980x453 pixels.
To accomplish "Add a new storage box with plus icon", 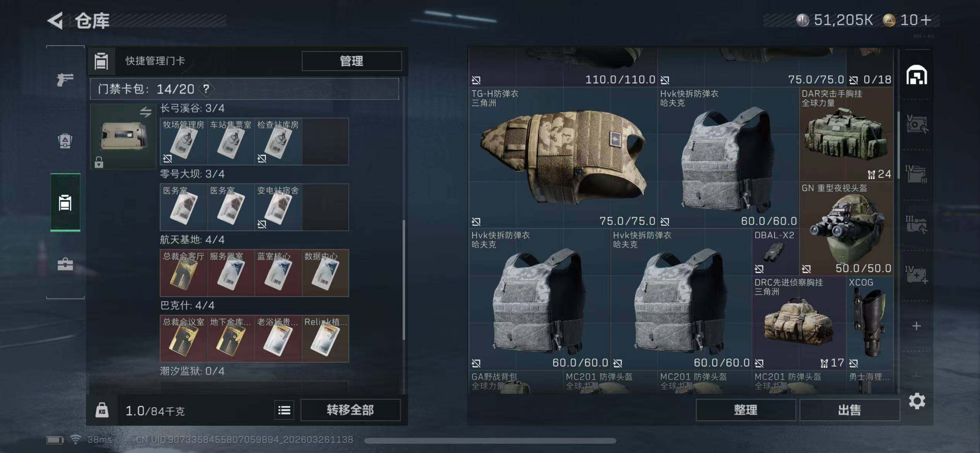I will [916, 326].
